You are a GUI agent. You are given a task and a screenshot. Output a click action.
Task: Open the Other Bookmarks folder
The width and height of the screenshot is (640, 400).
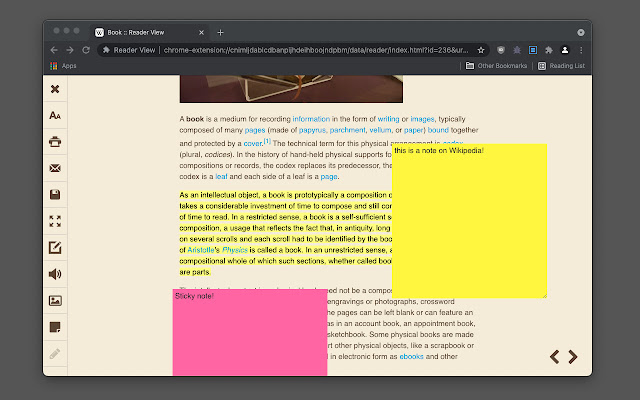(x=496, y=66)
